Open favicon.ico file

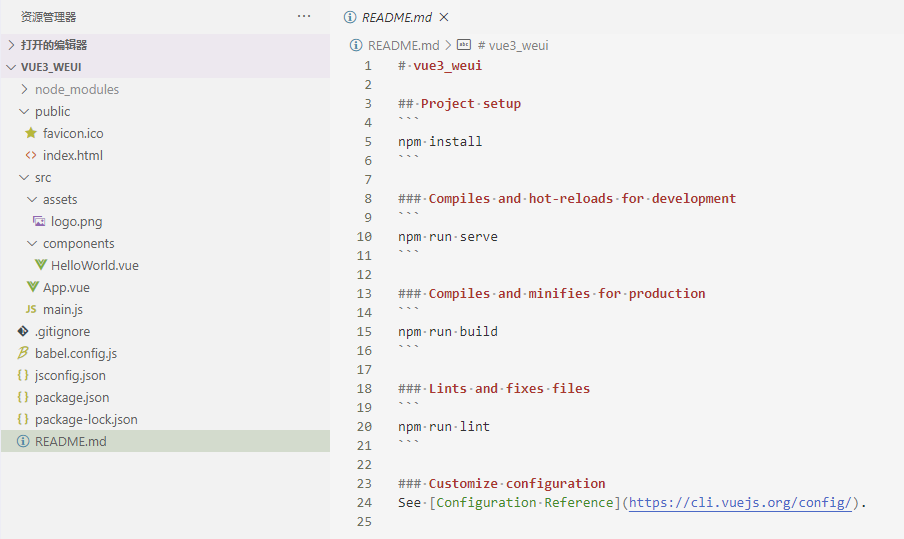(73, 133)
